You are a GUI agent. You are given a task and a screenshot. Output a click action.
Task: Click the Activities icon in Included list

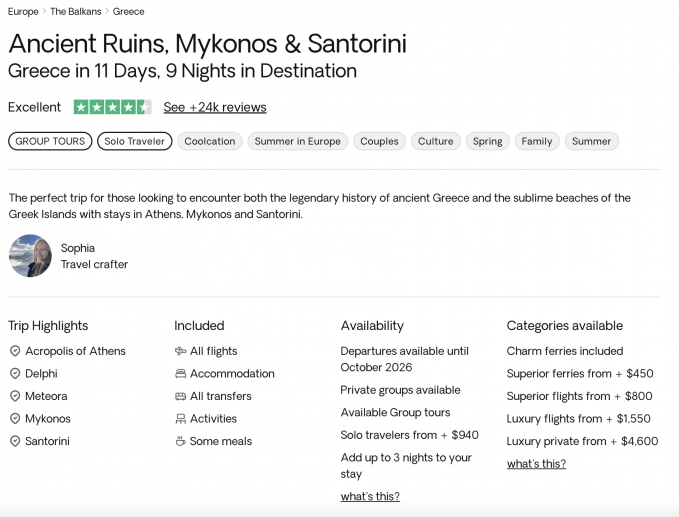[x=180, y=419]
